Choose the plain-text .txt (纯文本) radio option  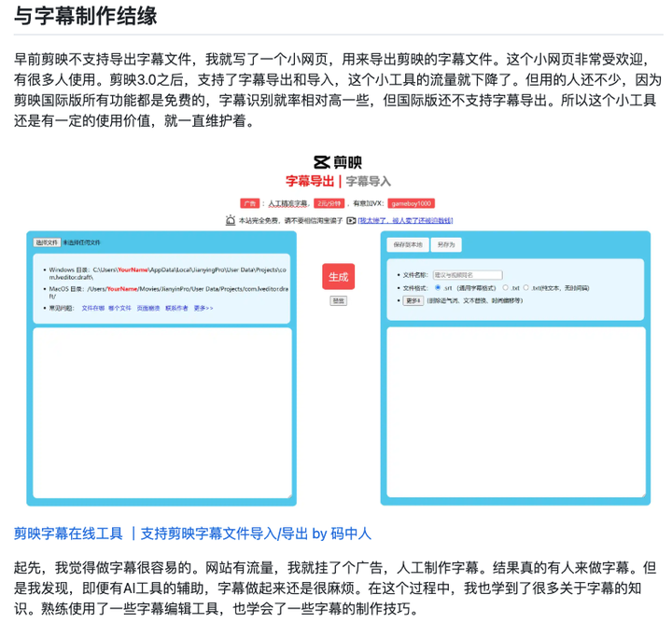point(525,288)
